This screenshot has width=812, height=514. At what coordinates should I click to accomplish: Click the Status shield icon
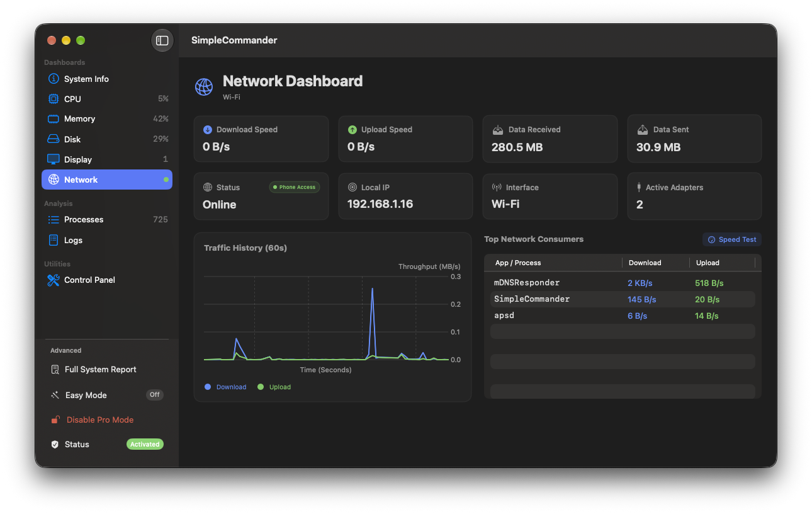pos(55,445)
